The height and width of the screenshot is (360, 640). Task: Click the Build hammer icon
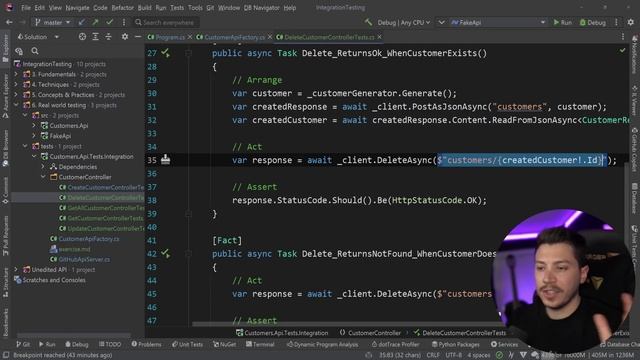click(368, 22)
